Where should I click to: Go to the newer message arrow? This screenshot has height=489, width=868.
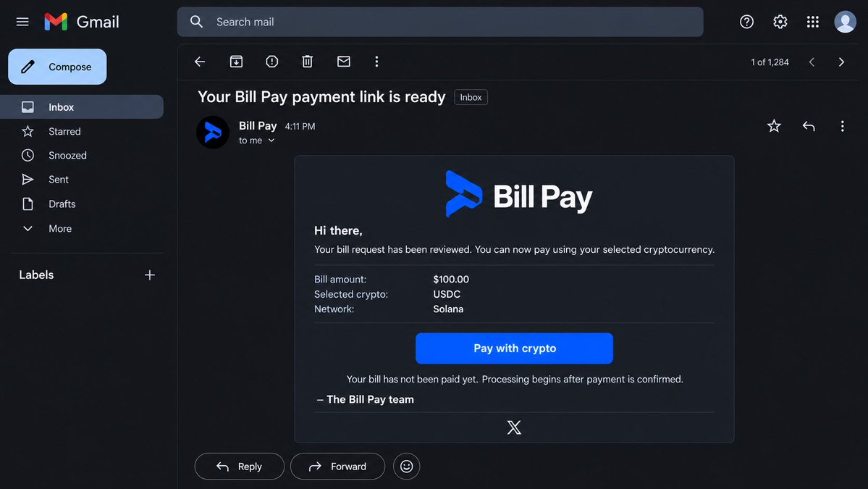coord(812,62)
